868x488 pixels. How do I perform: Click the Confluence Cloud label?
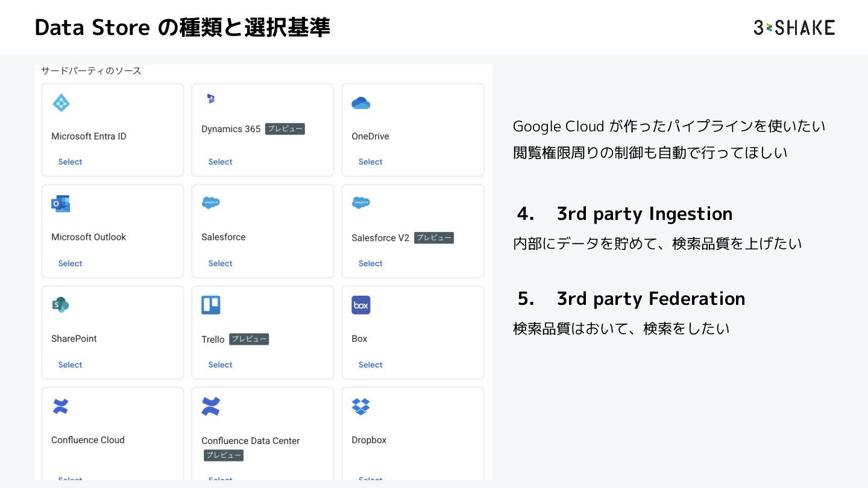88,440
